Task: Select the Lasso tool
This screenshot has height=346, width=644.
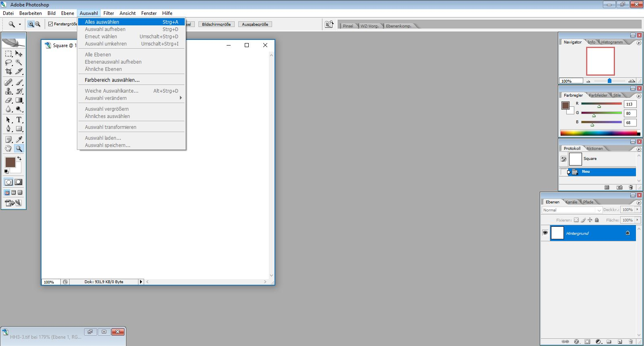Action: click(8, 62)
